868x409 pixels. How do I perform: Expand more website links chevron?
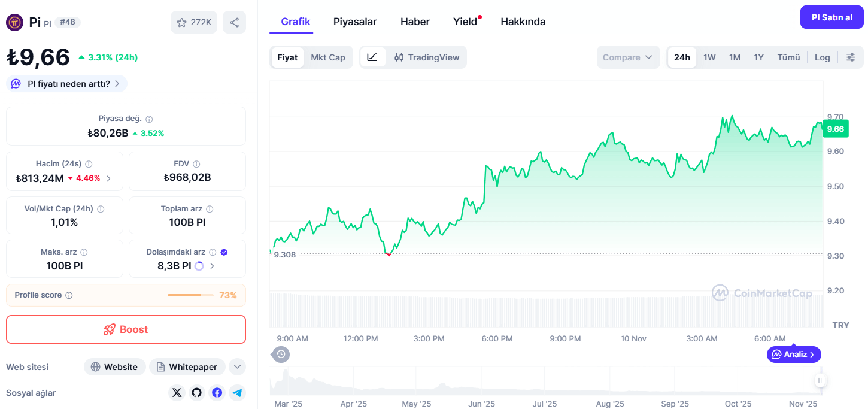coord(237,367)
